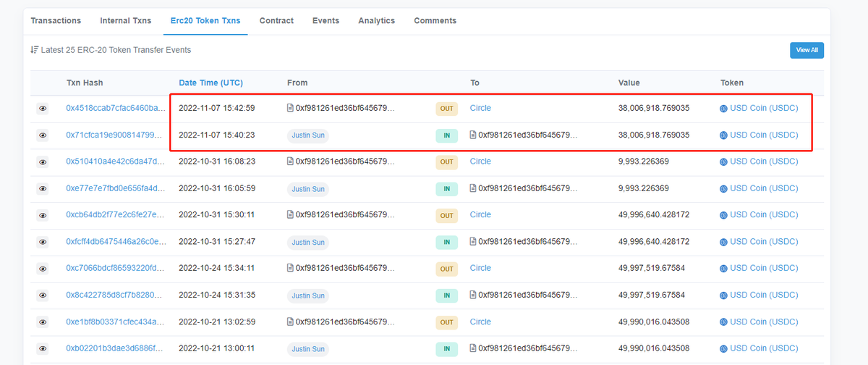Click Justin Sun tag in 13:00:11 row

308,348
